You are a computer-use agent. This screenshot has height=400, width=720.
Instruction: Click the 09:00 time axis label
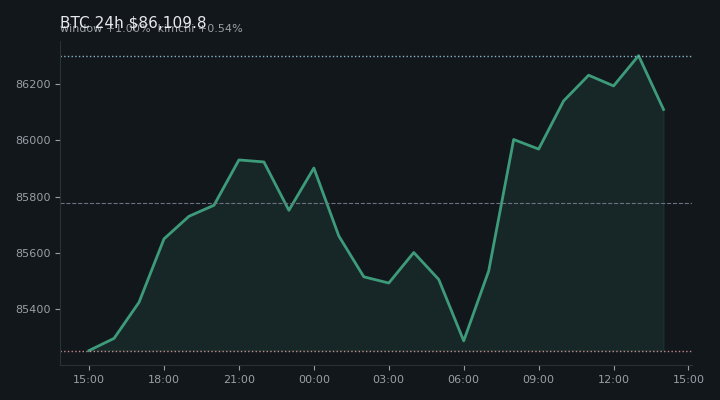[x=539, y=379]
